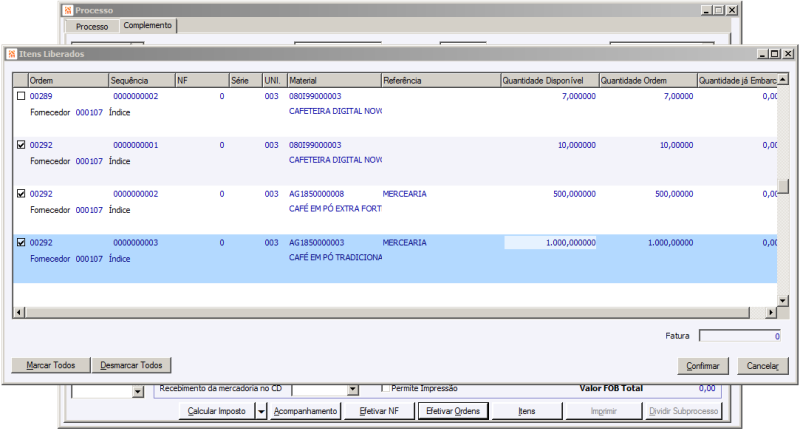800x434 pixels.
Task: Click the Quantidade Disponível column header
Action: click(x=549, y=80)
